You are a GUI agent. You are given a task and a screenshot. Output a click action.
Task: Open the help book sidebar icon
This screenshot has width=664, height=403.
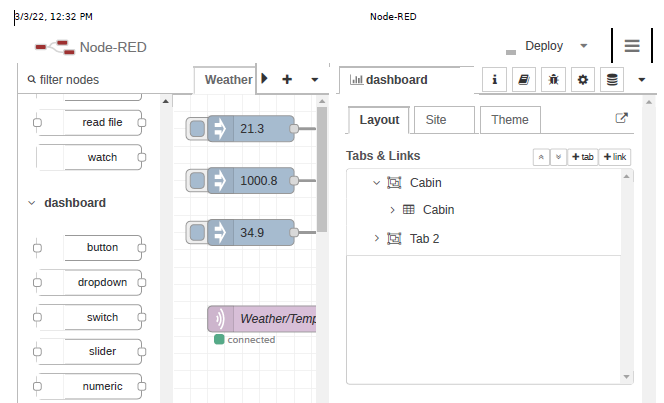pyautogui.click(x=524, y=79)
